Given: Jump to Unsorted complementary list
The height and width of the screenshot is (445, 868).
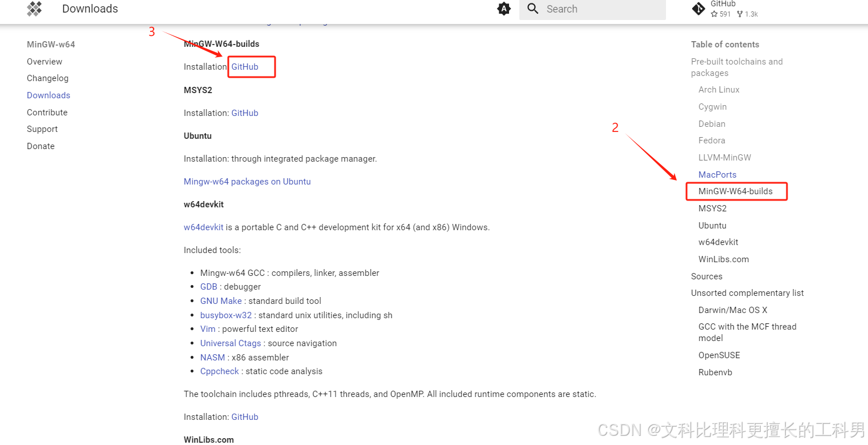Looking at the screenshot, I should click(x=748, y=293).
